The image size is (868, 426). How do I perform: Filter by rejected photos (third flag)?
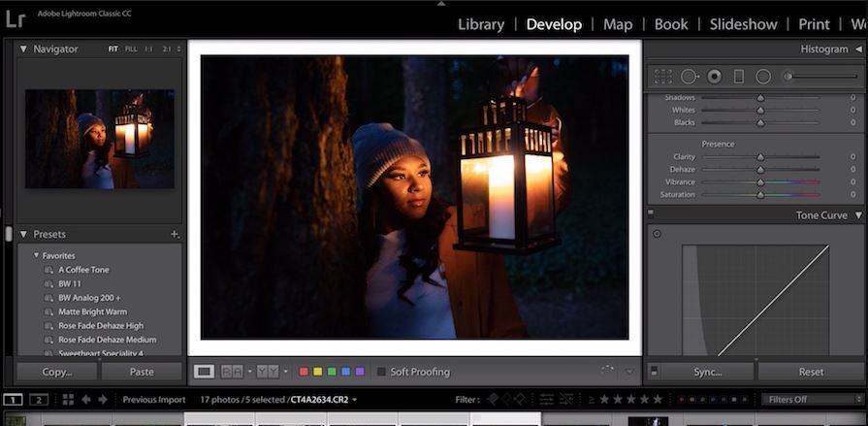(x=519, y=399)
